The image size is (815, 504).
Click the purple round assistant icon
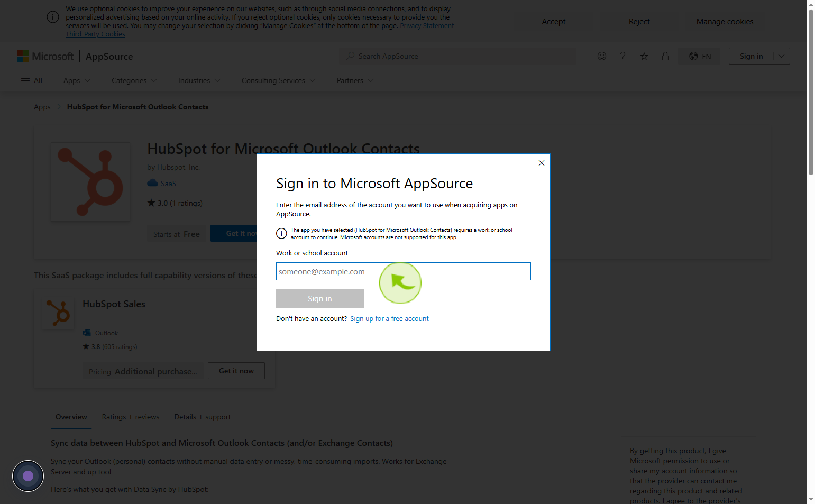coord(28,476)
